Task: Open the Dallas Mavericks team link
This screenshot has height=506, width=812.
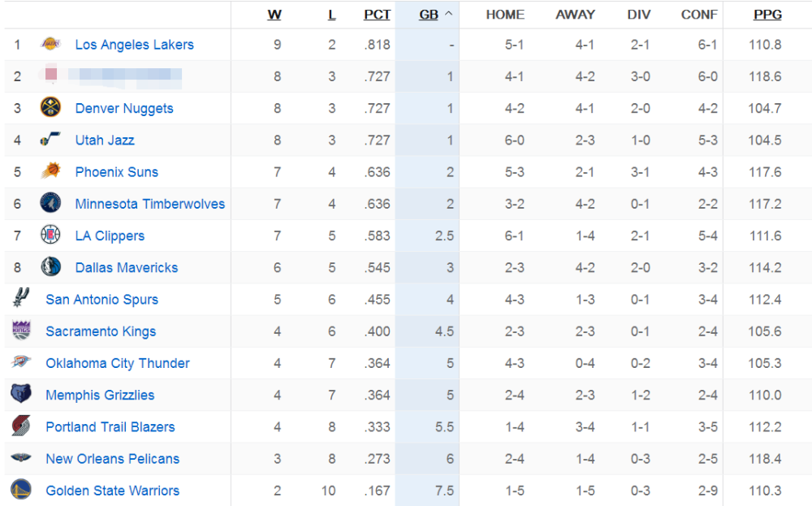Action: [x=127, y=268]
